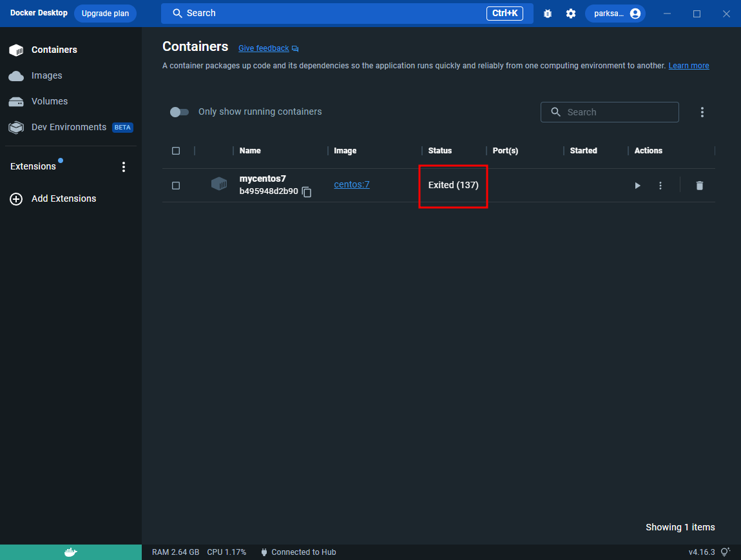Viewport: 741px width, 560px height.
Task: Open Extensions three-dot options menu
Action: click(124, 167)
